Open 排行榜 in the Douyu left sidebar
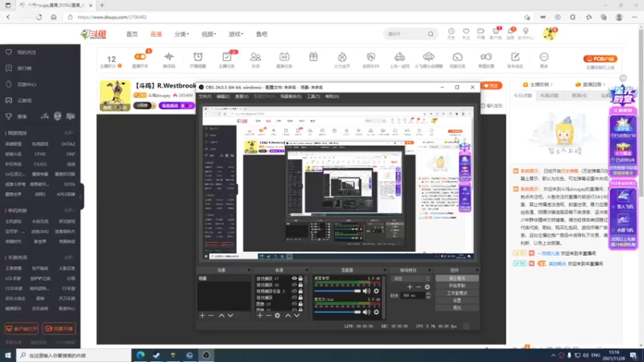 point(24,68)
